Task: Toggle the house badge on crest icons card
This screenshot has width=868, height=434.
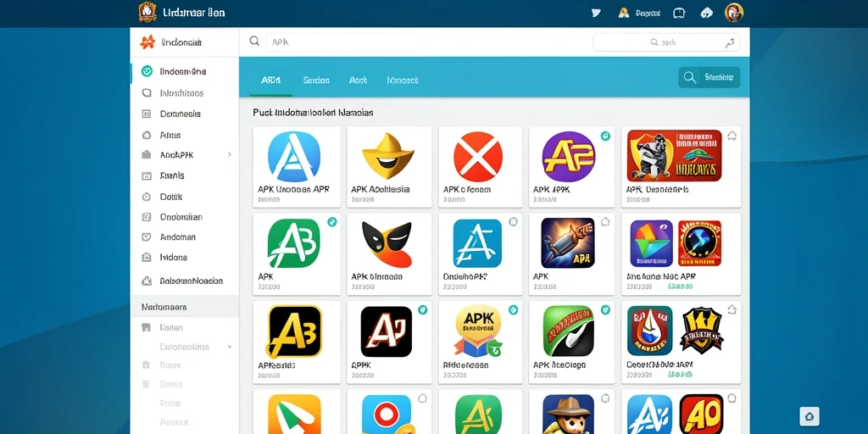Action: pyautogui.click(x=732, y=309)
